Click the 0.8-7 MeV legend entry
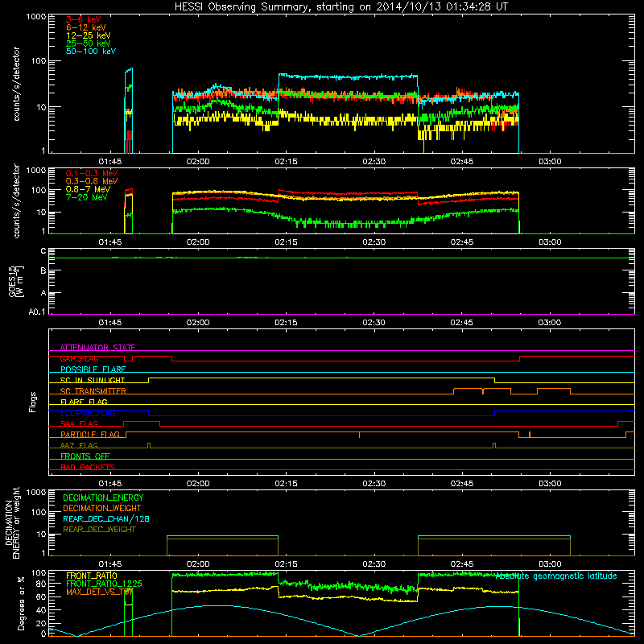Viewport: 644px width, 644px height. point(88,189)
